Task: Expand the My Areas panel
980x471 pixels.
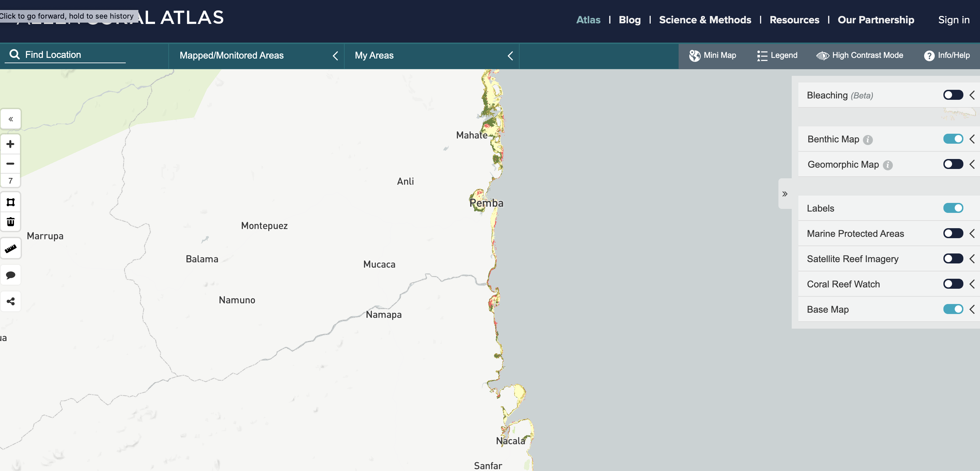Action: 510,56
